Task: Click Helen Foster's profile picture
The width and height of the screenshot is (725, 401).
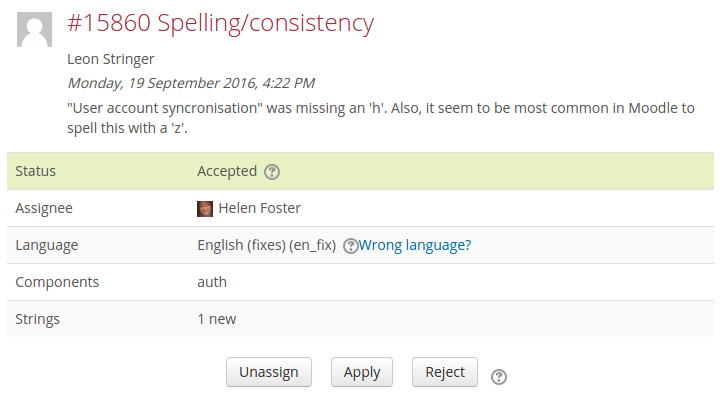Action: tap(205, 209)
